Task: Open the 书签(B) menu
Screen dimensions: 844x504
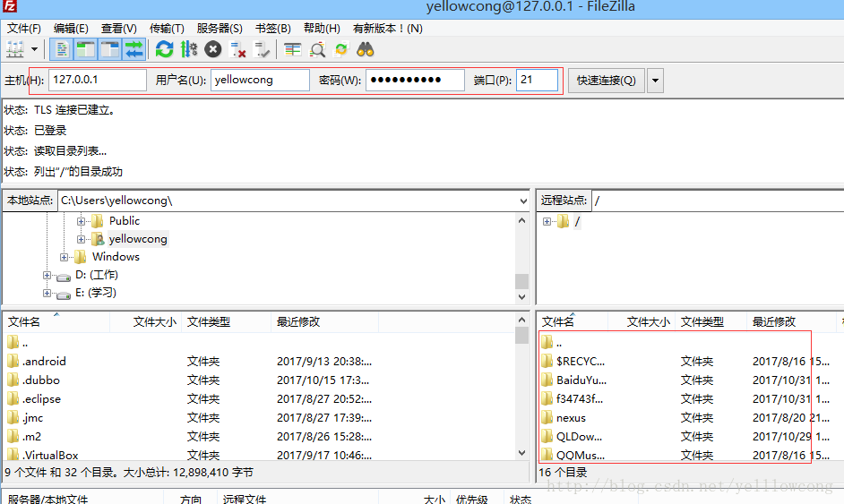Action: pyautogui.click(x=272, y=28)
